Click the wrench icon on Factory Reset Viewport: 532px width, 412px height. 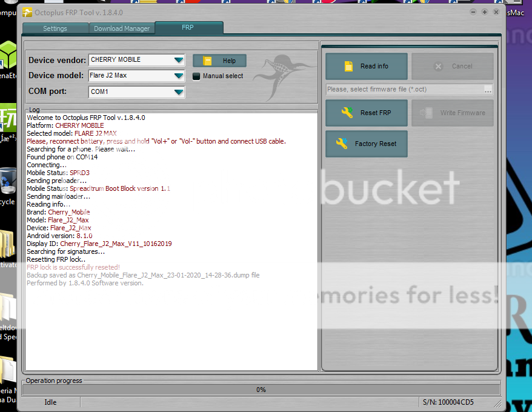pos(342,144)
